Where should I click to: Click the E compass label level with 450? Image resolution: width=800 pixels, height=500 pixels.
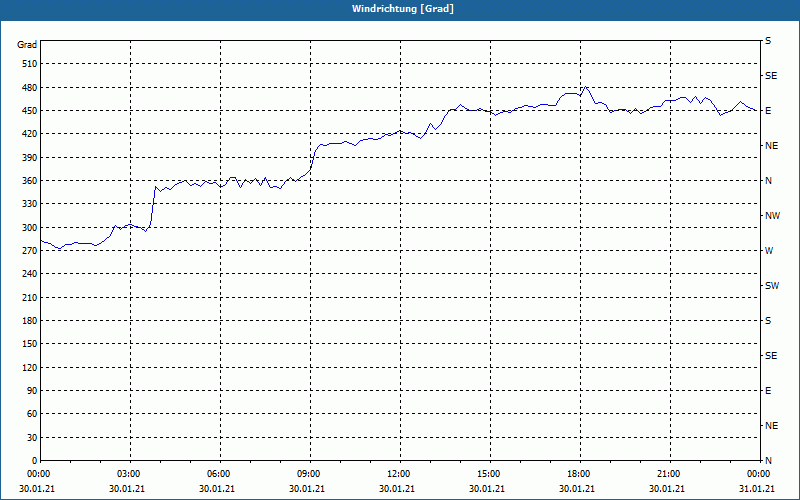[x=768, y=111]
